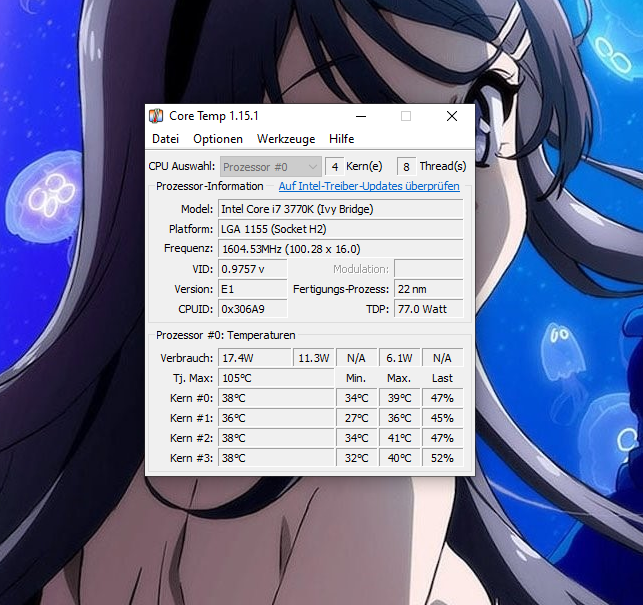Click the thread count box showing 8
This screenshot has width=643, height=605.
(x=406, y=167)
